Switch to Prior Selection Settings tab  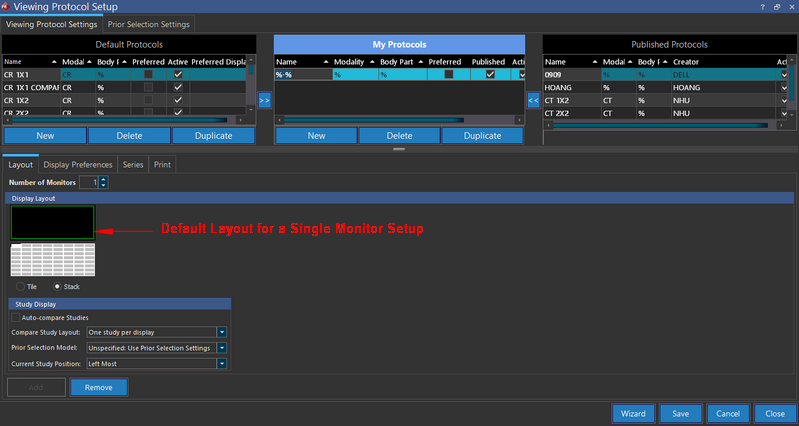[x=148, y=23]
